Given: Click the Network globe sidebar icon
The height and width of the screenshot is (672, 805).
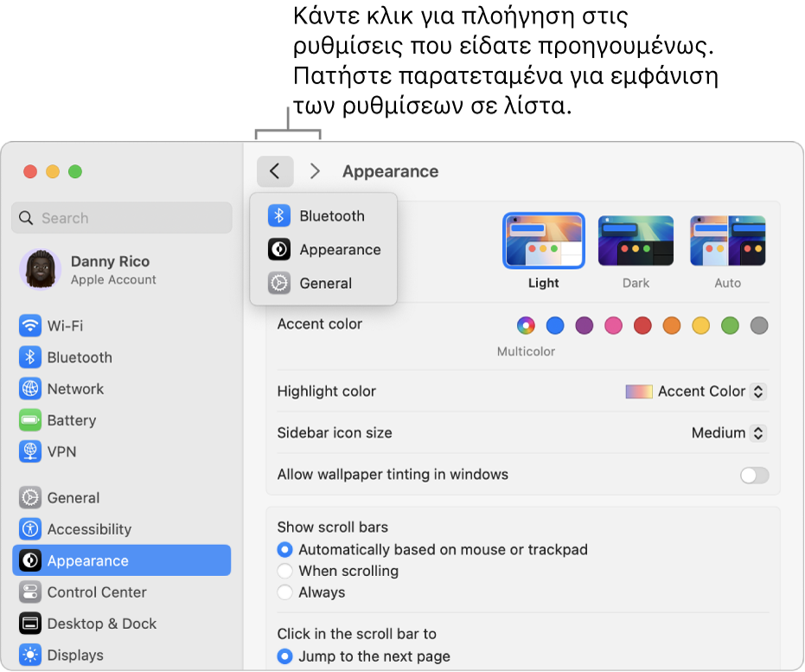Looking at the screenshot, I should coord(30,388).
